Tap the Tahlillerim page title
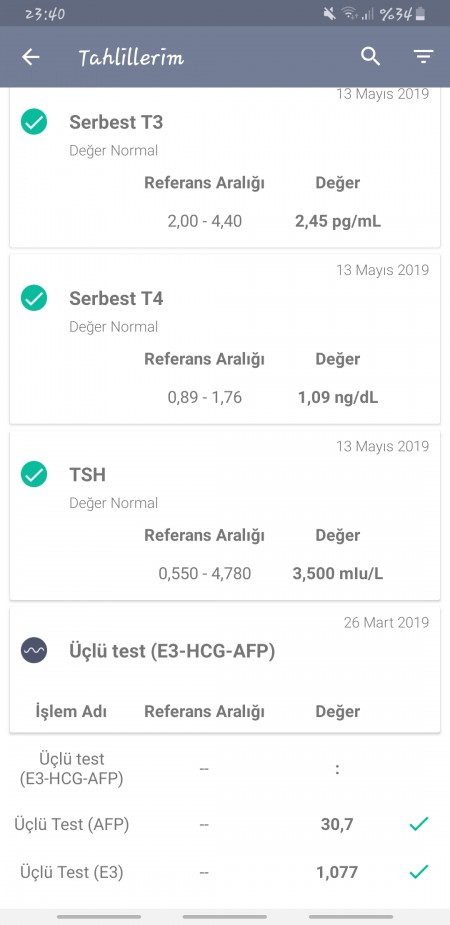This screenshot has width=450, height=925. [x=131, y=57]
